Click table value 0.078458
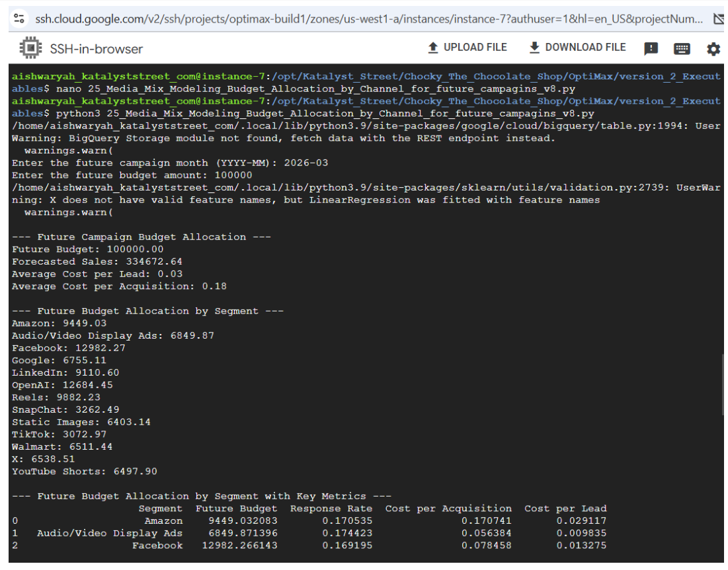The height and width of the screenshot is (570, 728). click(487, 546)
